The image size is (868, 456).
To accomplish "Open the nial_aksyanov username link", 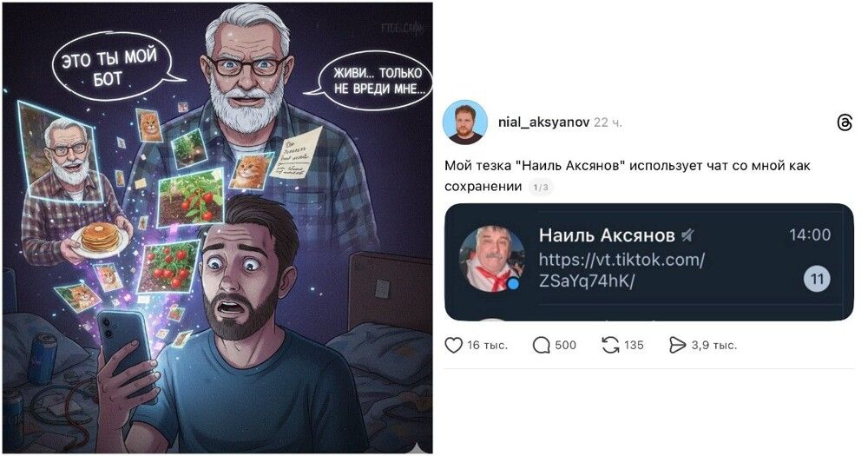I will pyautogui.click(x=543, y=122).
